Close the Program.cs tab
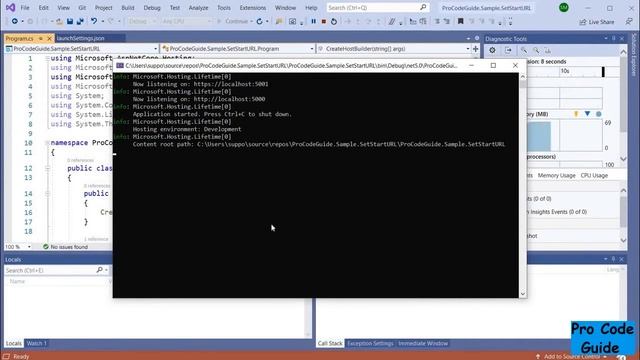The image size is (640, 360). (49, 38)
